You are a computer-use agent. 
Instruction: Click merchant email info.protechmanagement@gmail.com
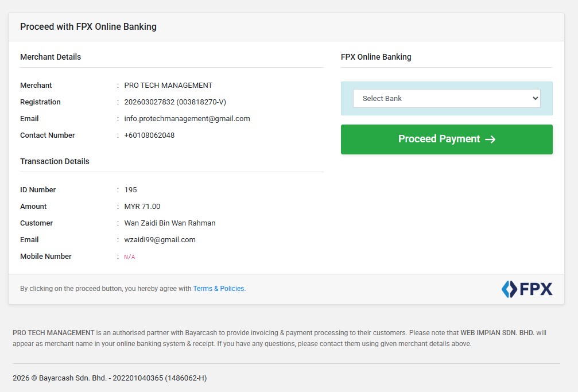pyautogui.click(x=187, y=118)
